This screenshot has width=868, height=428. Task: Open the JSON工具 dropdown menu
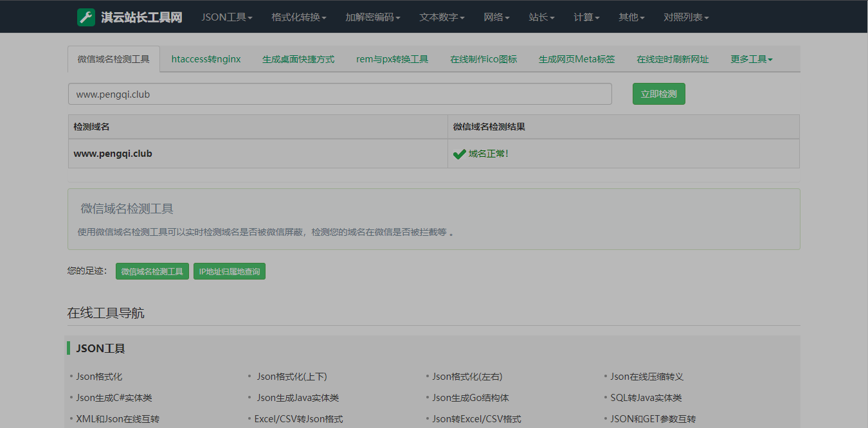point(226,17)
